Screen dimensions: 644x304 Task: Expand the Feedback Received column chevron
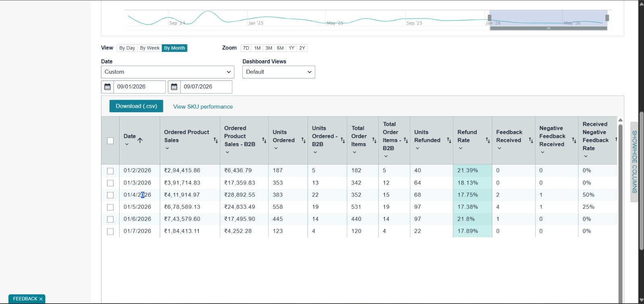pyautogui.click(x=500, y=148)
